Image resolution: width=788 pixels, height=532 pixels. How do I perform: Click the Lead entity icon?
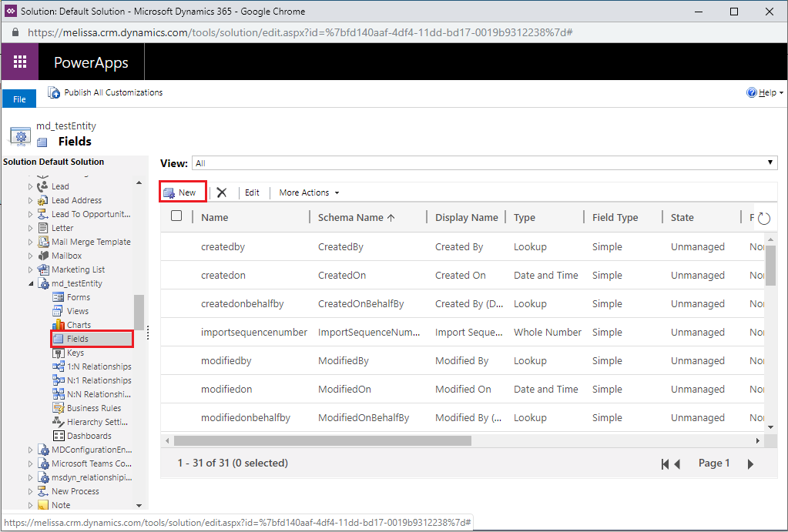(x=42, y=186)
